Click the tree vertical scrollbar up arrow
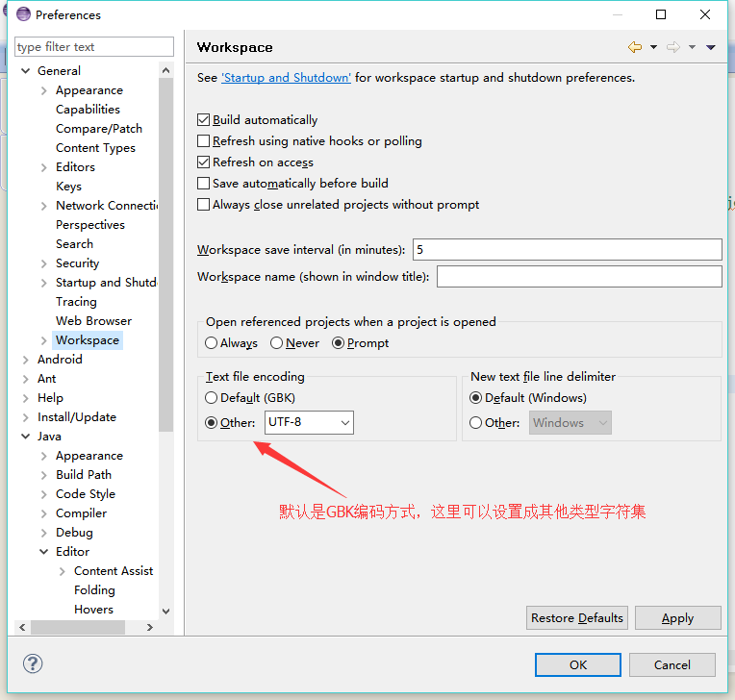The image size is (735, 700). coord(165,70)
